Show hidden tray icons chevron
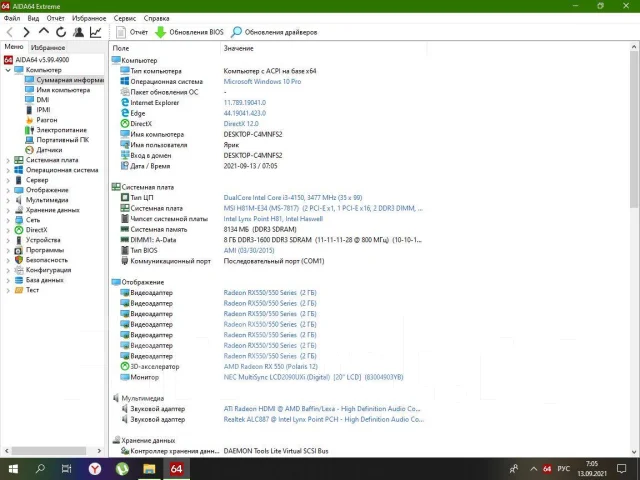Screen dimensions: 640x480 coord(533,469)
